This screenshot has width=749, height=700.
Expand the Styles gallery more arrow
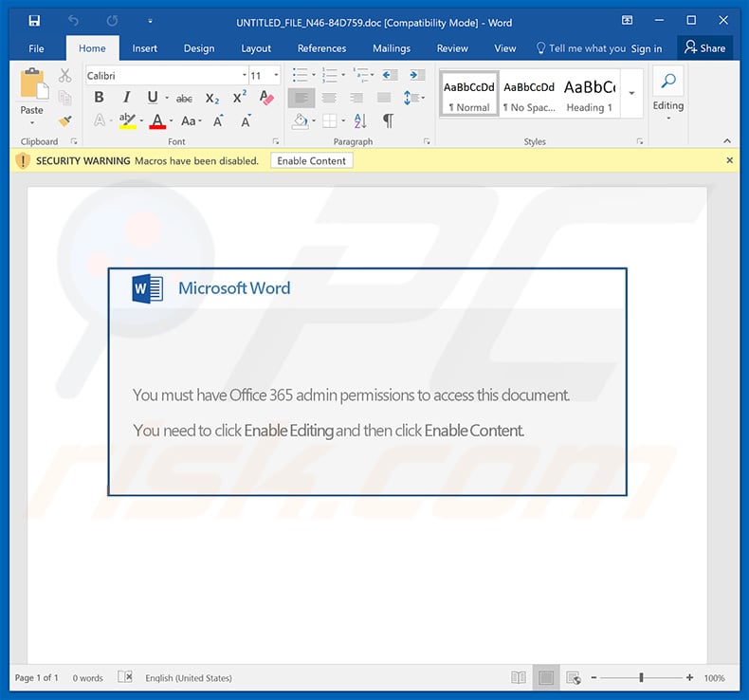coord(631,93)
